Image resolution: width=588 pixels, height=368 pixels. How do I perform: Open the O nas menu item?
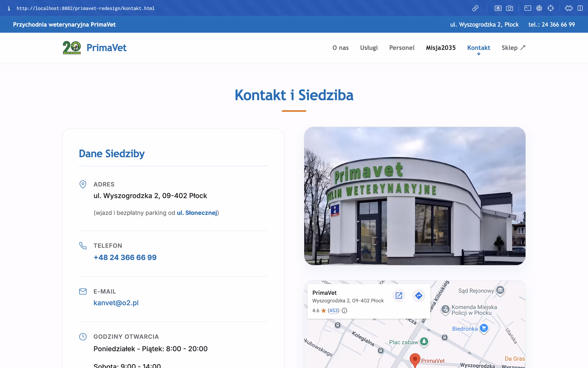[340, 48]
